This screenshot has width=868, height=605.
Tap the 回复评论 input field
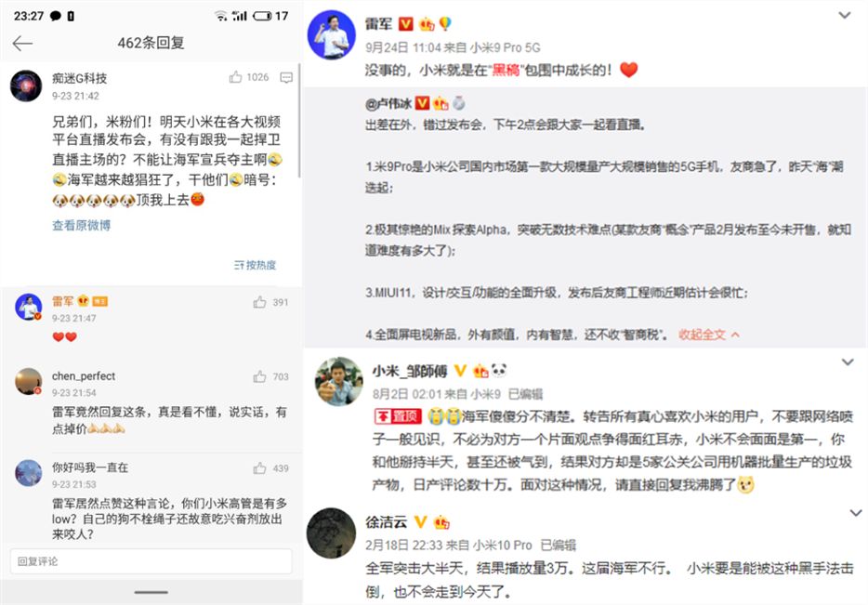pyautogui.click(x=151, y=561)
